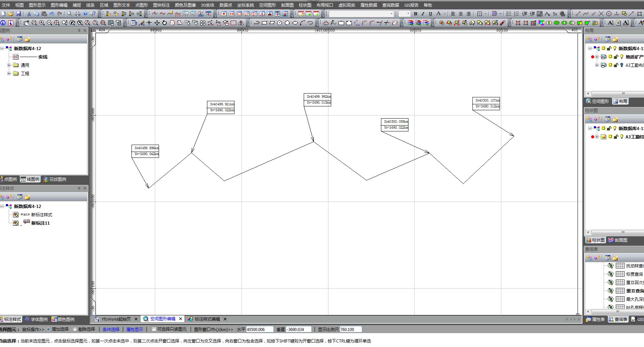Collapse 新数据库4-12 in the 标注样式 panel
This screenshot has width=644, height=347.
pyautogui.click(x=2, y=206)
